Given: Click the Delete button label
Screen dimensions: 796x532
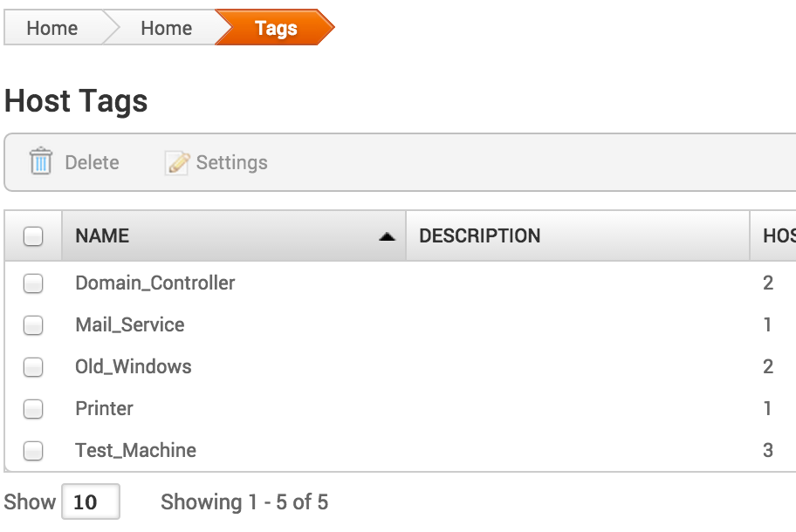Looking at the screenshot, I should [x=92, y=162].
